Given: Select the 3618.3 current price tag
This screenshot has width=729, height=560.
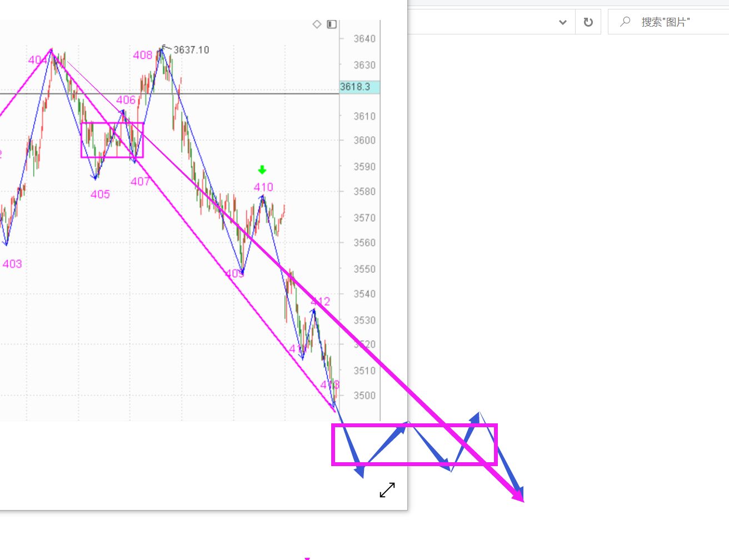Looking at the screenshot, I should click(x=359, y=87).
